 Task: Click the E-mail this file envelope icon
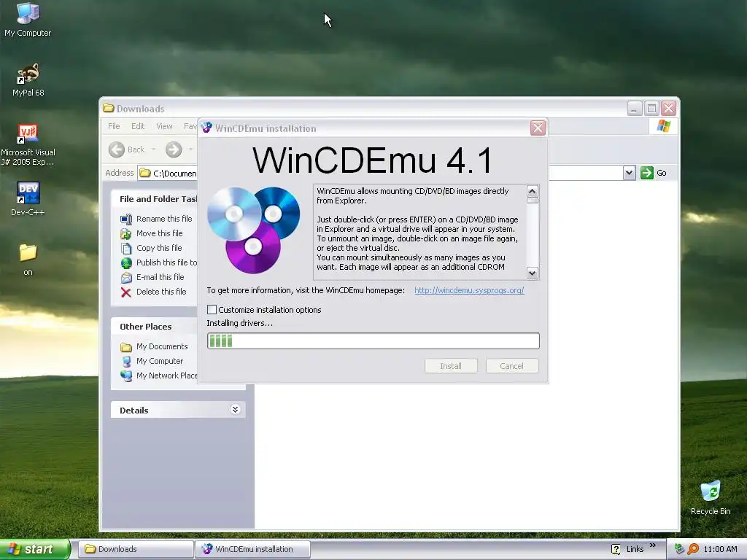point(126,277)
